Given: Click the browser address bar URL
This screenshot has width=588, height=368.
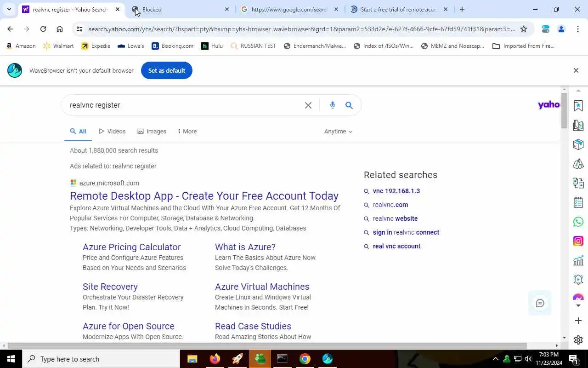Looking at the screenshot, I should tap(301, 29).
